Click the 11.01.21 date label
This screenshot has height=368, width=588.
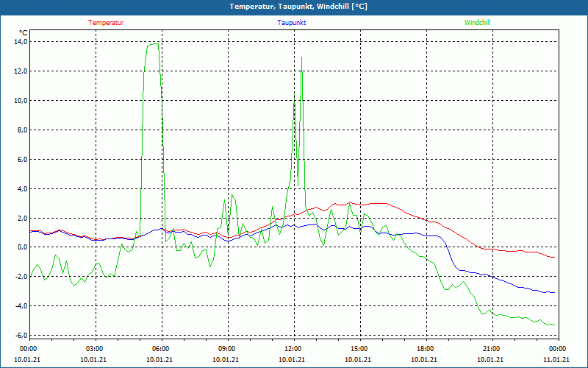coord(556,360)
